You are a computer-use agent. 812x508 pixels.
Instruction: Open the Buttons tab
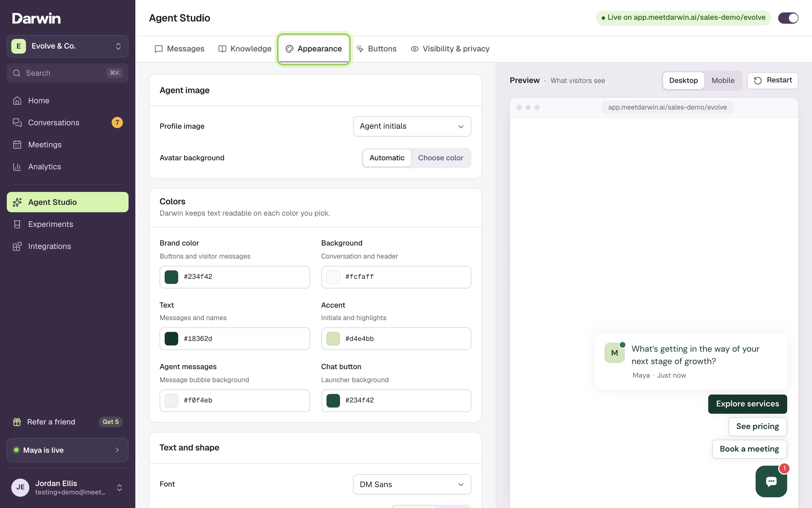pos(376,49)
